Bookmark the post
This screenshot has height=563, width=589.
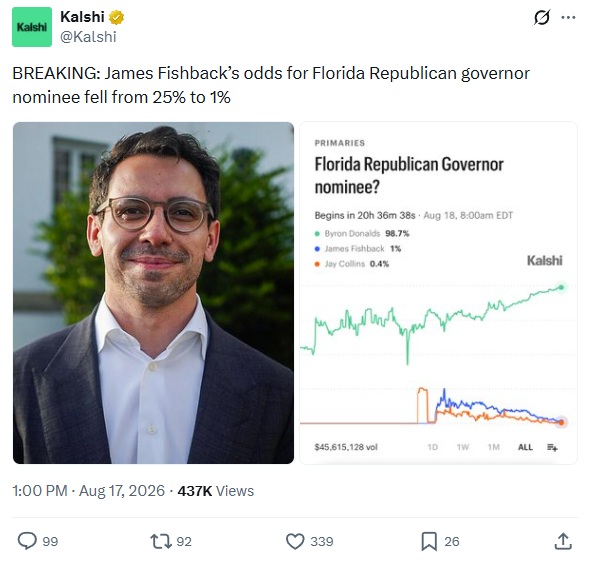pyautogui.click(x=429, y=542)
